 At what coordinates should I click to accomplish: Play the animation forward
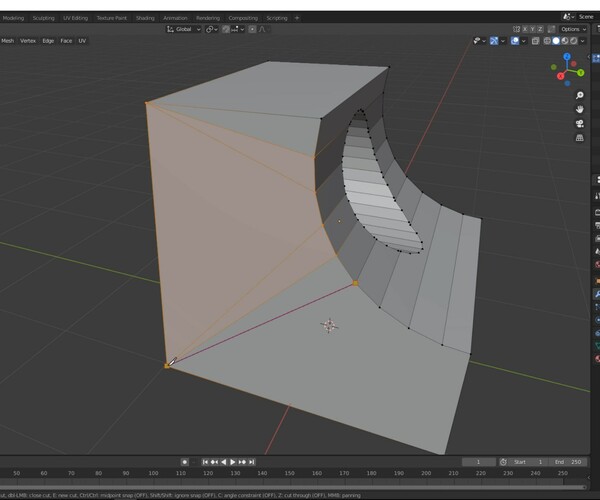(233, 462)
